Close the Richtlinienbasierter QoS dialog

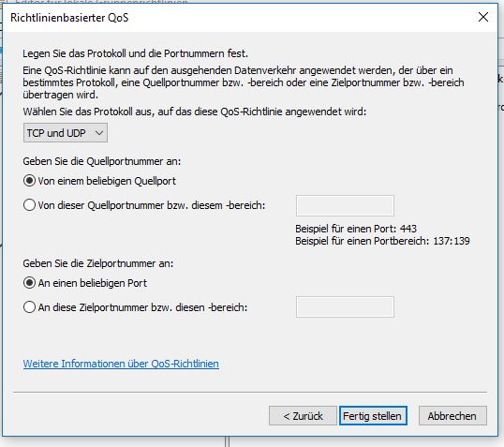(483, 17)
